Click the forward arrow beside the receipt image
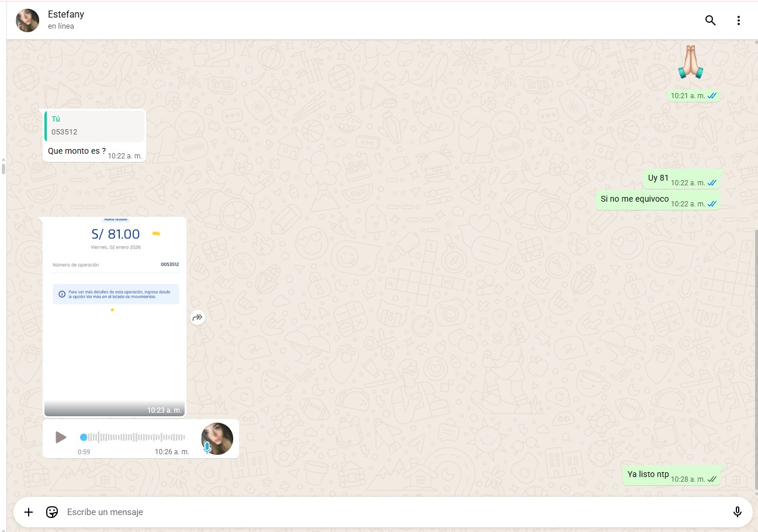758x532 pixels. point(198,317)
